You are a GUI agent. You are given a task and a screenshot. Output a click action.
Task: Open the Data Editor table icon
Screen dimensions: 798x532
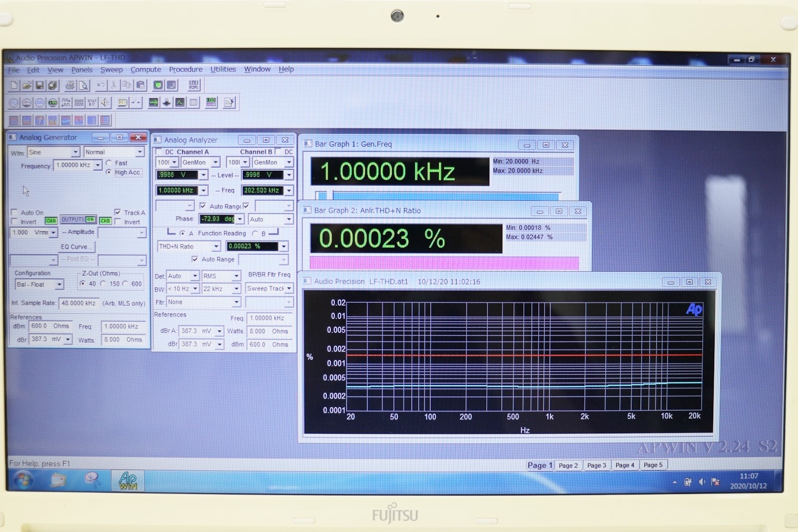pos(193,103)
